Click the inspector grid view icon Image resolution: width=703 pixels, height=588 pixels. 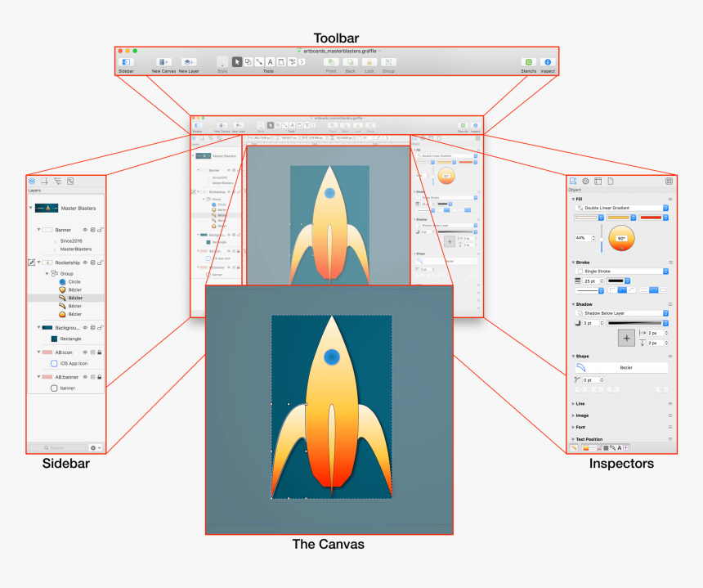(669, 182)
